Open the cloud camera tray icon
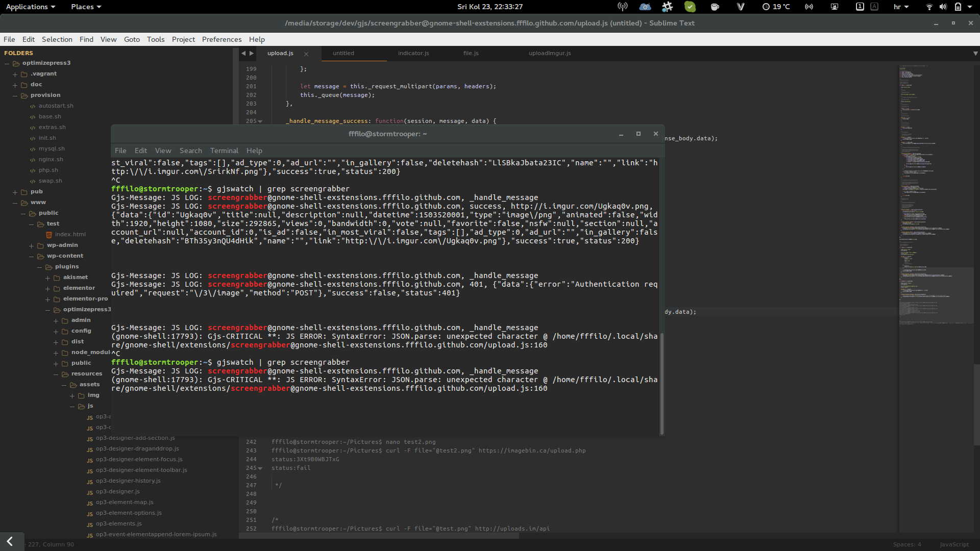Screen dimensions: 980x551 click(645, 7)
